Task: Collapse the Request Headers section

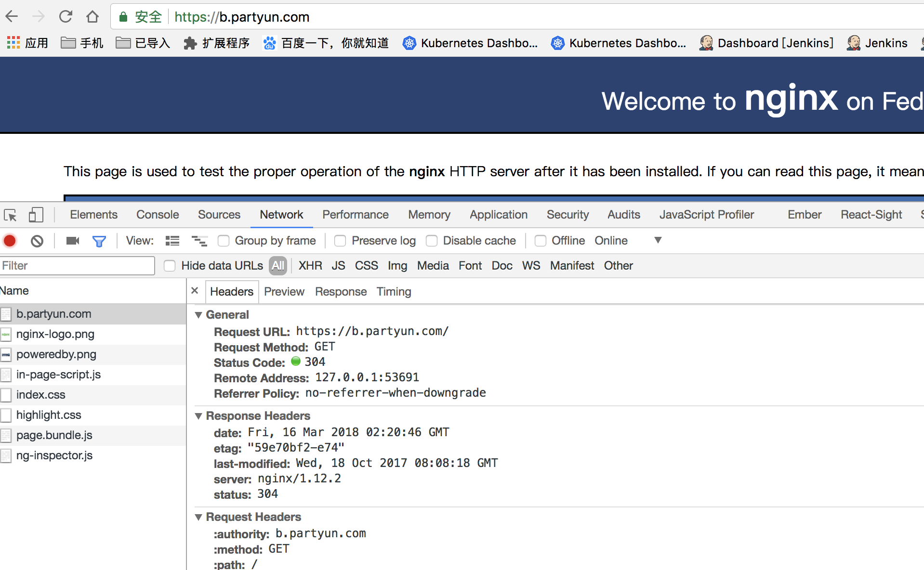Action: tap(198, 517)
